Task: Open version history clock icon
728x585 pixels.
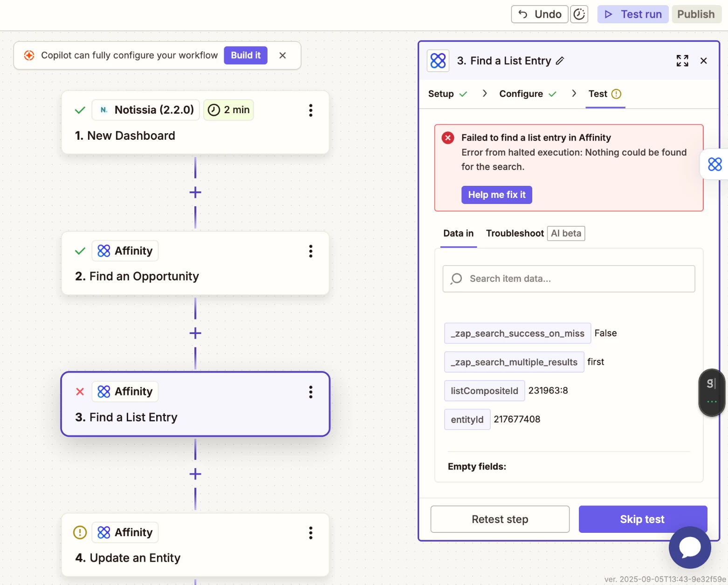Action: pyautogui.click(x=579, y=14)
